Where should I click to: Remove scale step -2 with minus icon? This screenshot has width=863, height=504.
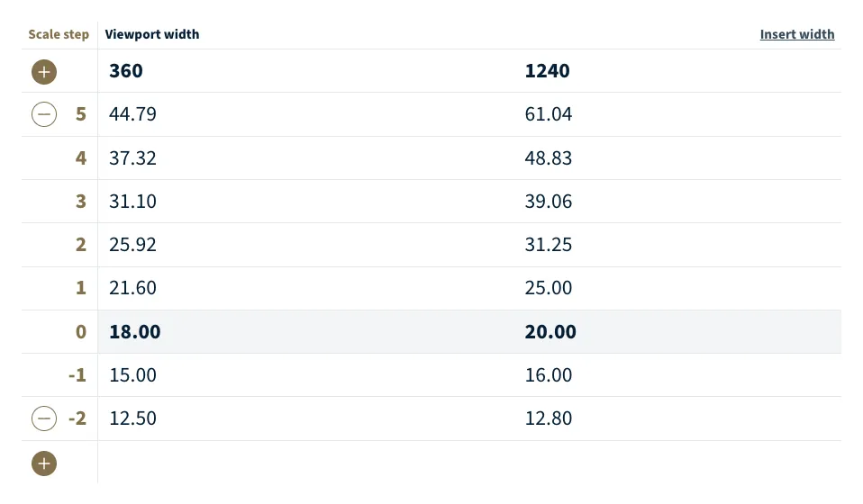(44, 418)
